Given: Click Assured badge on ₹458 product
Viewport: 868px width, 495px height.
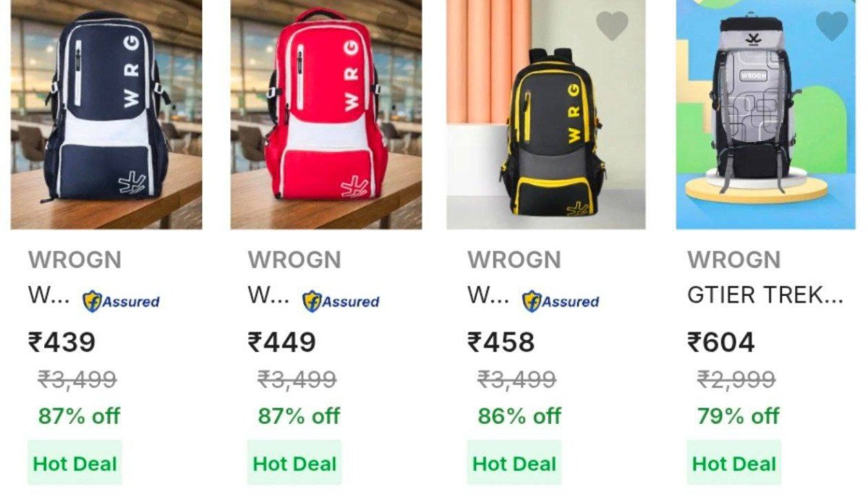Looking at the screenshot, I should [561, 301].
